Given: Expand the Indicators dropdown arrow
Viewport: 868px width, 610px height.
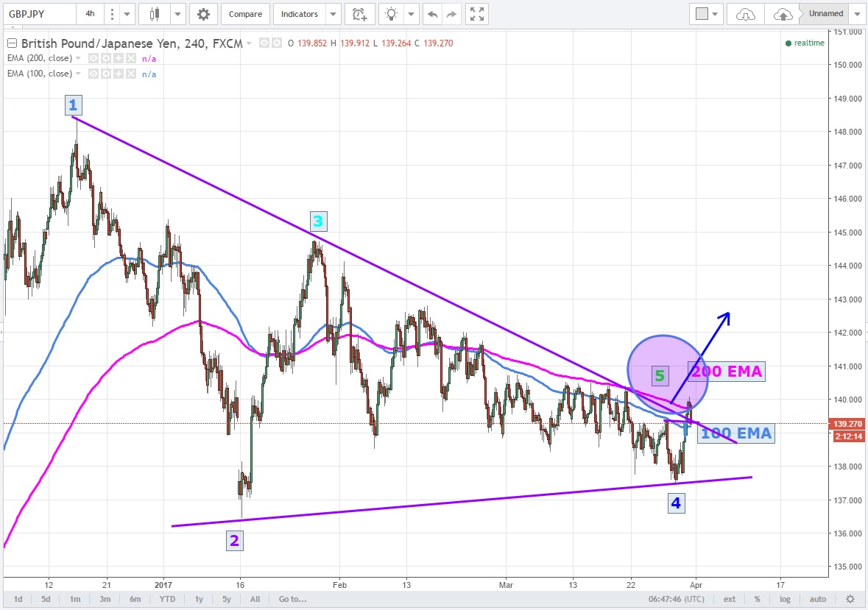Looking at the screenshot, I should click(x=333, y=14).
